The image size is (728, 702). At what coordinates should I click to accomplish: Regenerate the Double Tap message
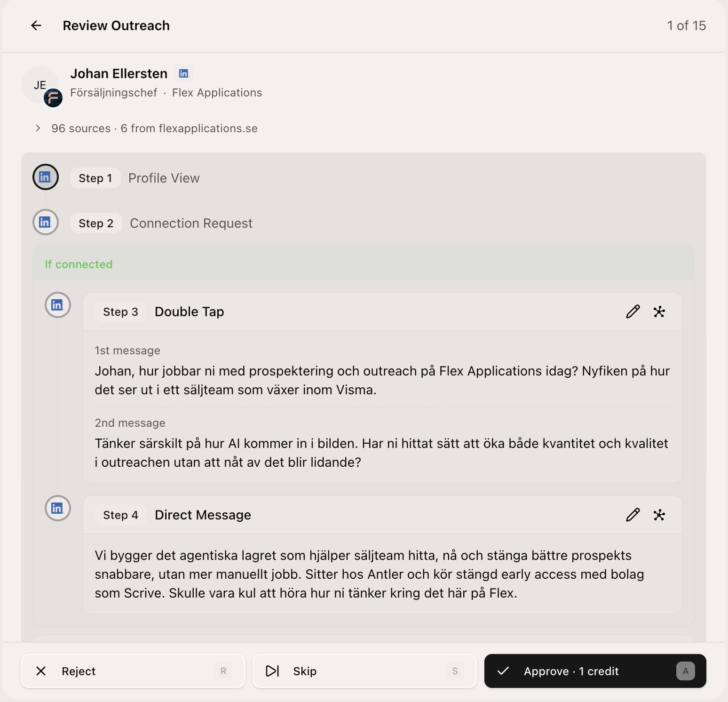pyautogui.click(x=659, y=311)
